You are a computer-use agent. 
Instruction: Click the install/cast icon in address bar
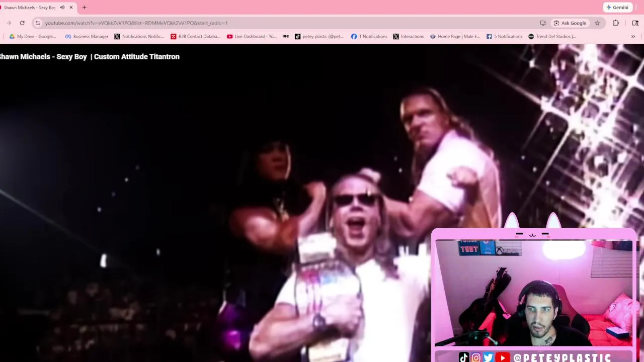[543, 23]
